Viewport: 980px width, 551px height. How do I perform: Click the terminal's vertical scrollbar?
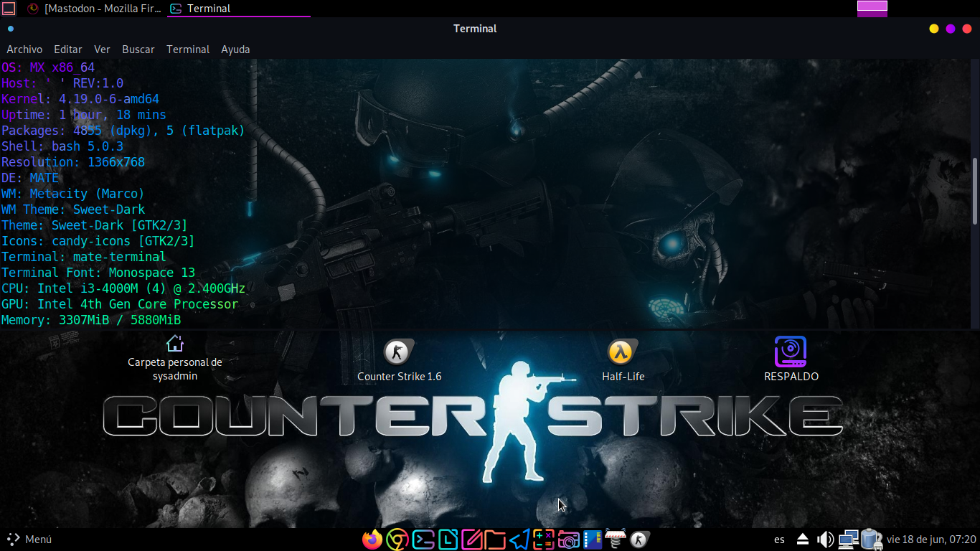click(x=974, y=191)
